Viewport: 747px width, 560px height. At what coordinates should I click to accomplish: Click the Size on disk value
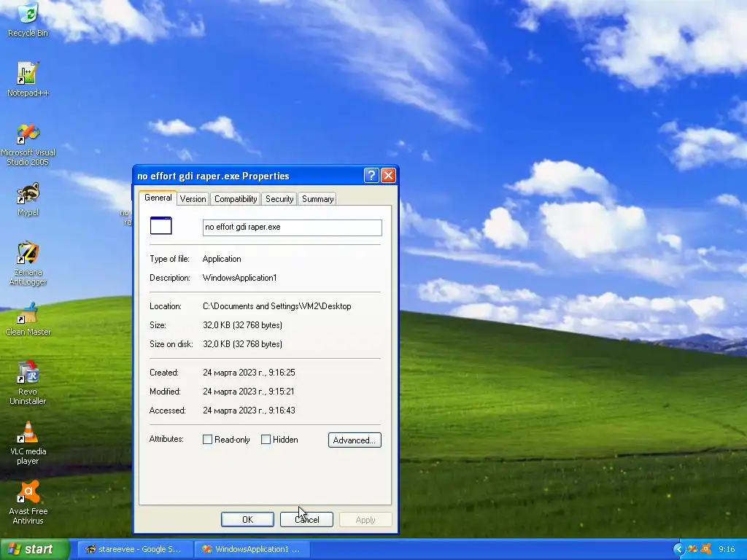pos(242,344)
